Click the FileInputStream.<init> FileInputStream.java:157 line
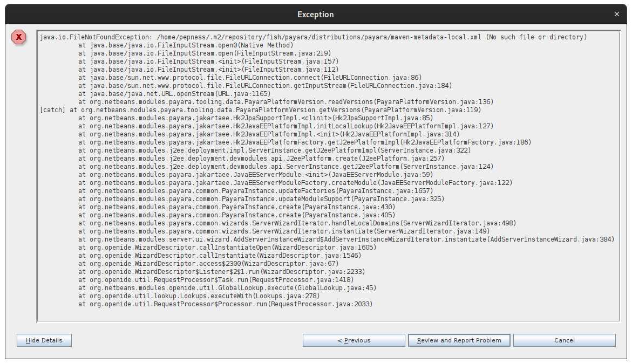The width and height of the screenshot is (632, 364). (x=208, y=61)
